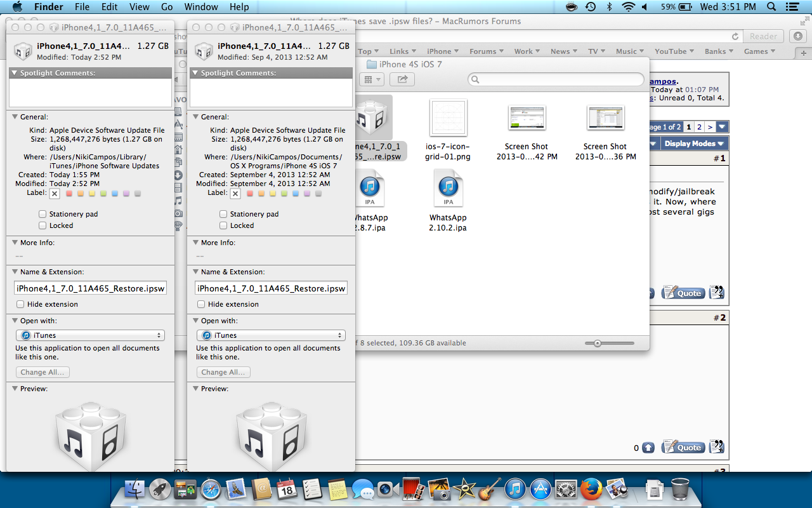Screen dimensions: 812x508
Task: Click Quote button on post #2
Action: point(683,447)
